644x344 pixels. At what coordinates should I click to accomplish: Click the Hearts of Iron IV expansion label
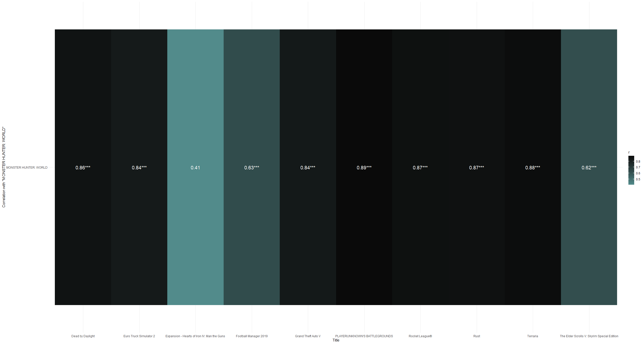click(x=195, y=336)
